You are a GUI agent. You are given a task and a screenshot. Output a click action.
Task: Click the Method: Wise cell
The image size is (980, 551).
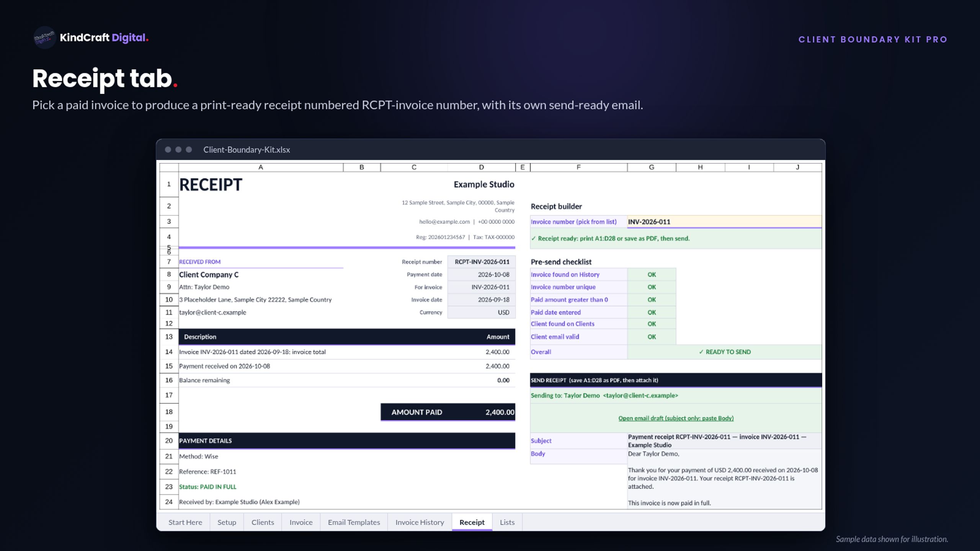click(x=198, y=456)
